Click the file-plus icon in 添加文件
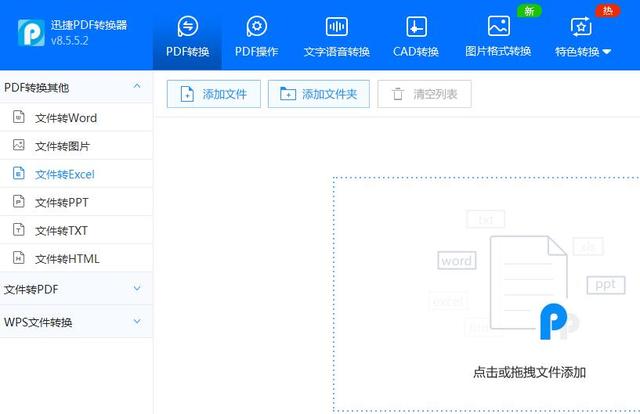The image size is (640, 414). (x=187, y=94)
